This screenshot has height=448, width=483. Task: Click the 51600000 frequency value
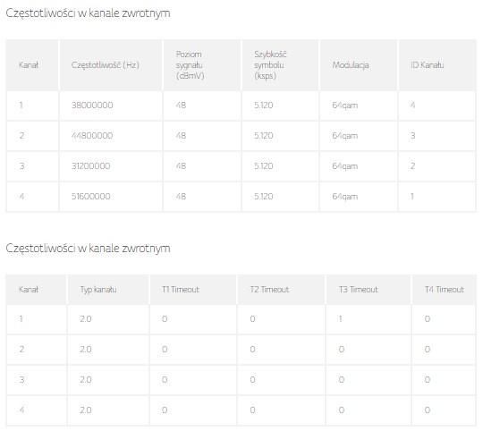(91, 196)
